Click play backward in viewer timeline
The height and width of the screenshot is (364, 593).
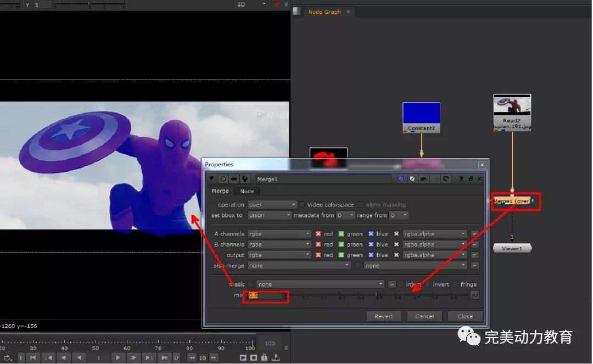tap(79, 357)
